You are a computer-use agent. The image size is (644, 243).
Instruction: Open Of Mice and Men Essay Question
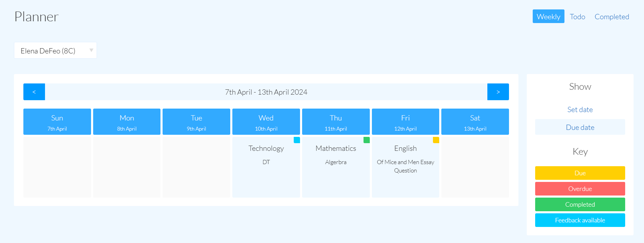(405, 166)
